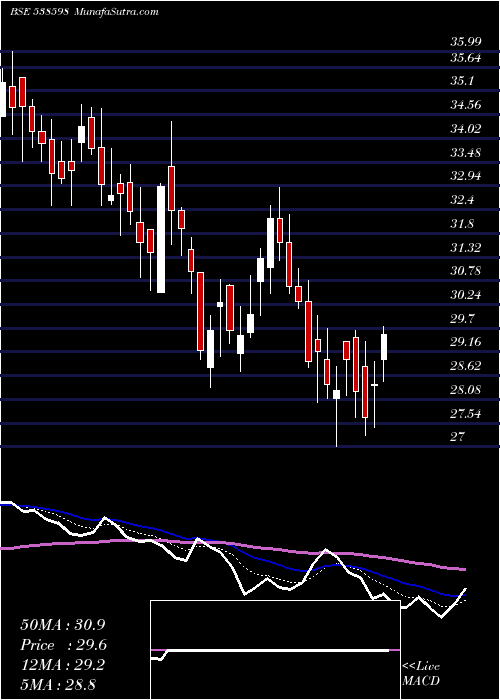The width and height of the screenshot is (500, 700).
Task: Select the 34.56 price axis value
Action: click(x=466, y=105)
